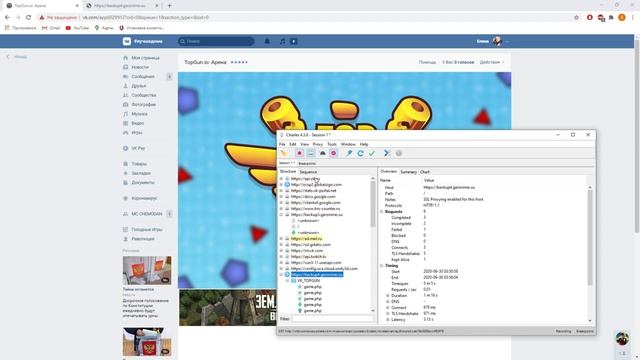This screenshot has width=640, height=360.
Task: Open the Proxy menu in Charles
Action: click(x=318, y=144)
